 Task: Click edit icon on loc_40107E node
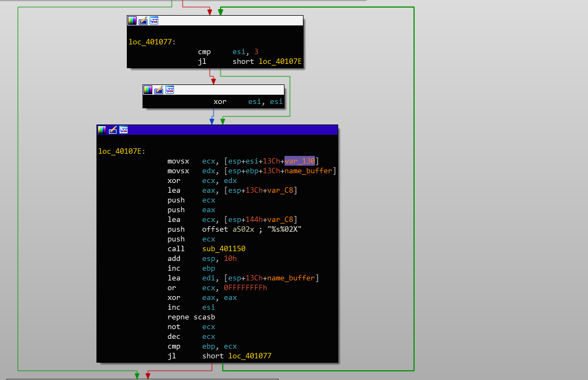pos(113,130)
